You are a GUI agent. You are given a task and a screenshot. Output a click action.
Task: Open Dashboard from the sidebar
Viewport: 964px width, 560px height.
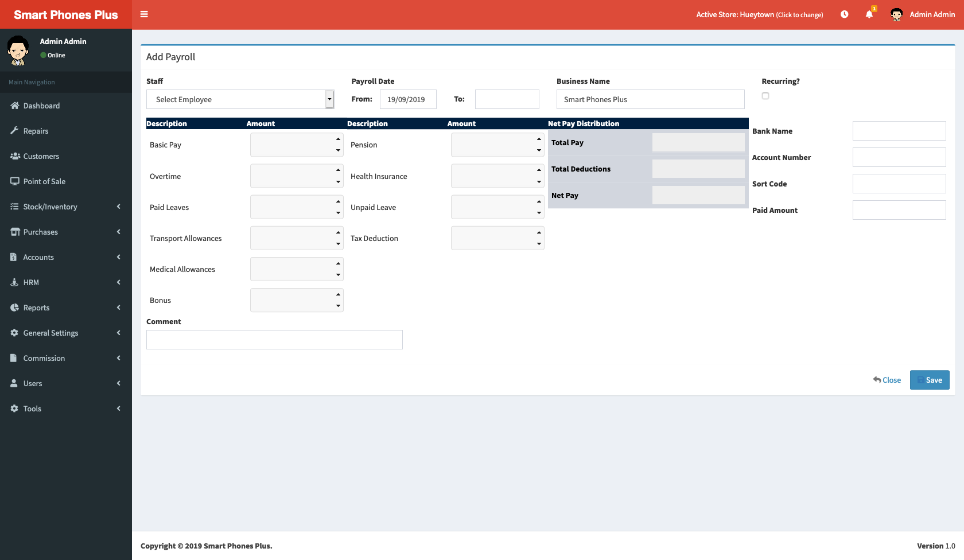66,106
